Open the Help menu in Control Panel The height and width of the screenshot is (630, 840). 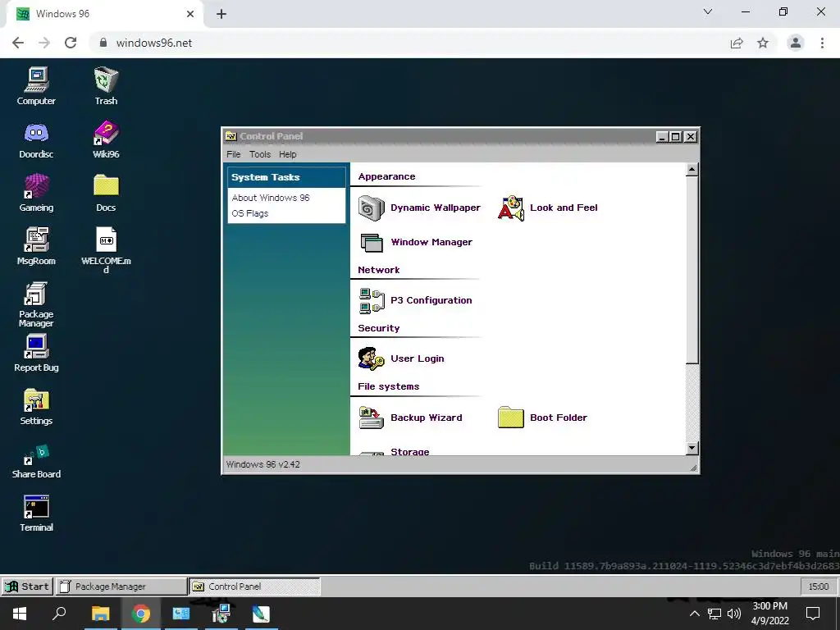(288, 154)
